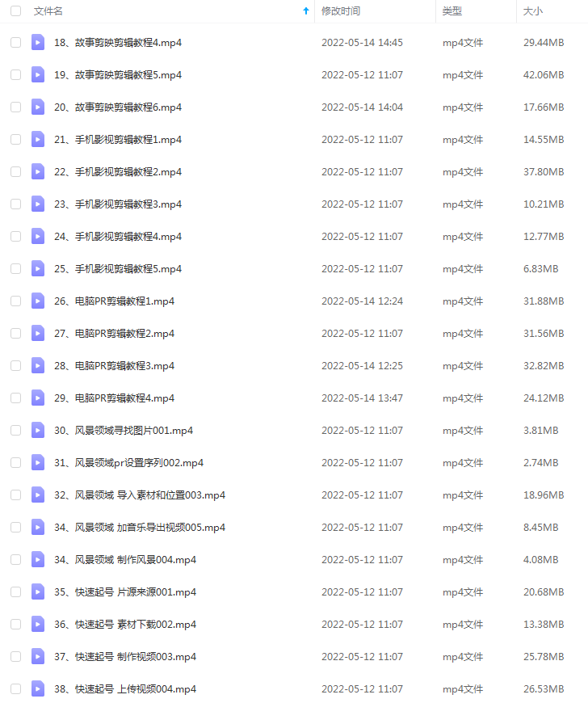Open file 26、电脑PR剪辑教程1.mp4
The width and height of the screenshot is (588, 703).
pos(114,301)
